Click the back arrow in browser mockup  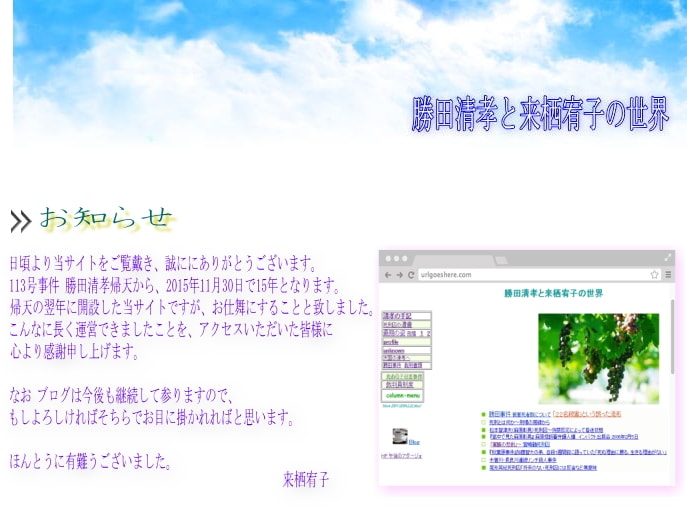pyautogui.click(x=388, y=275)
